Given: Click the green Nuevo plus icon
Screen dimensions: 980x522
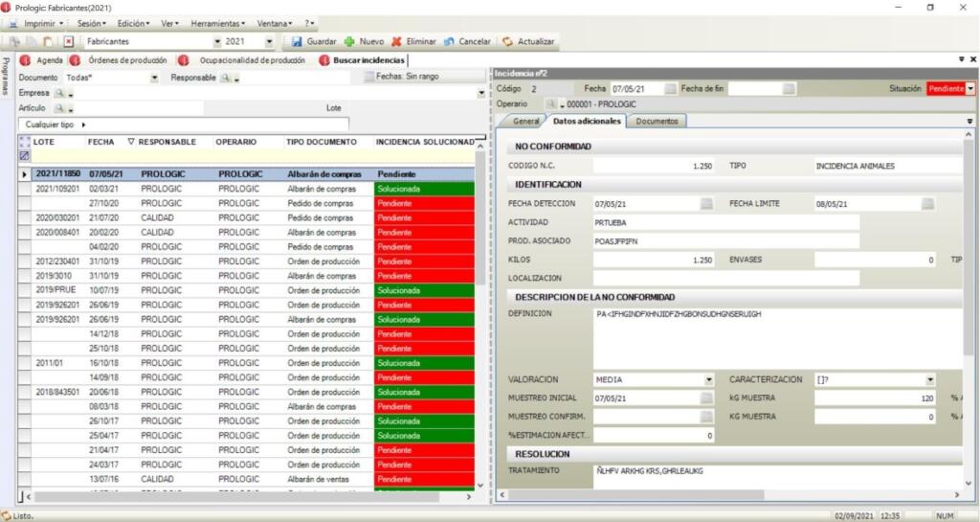Looking at the screenshot, I should [349, 42].
